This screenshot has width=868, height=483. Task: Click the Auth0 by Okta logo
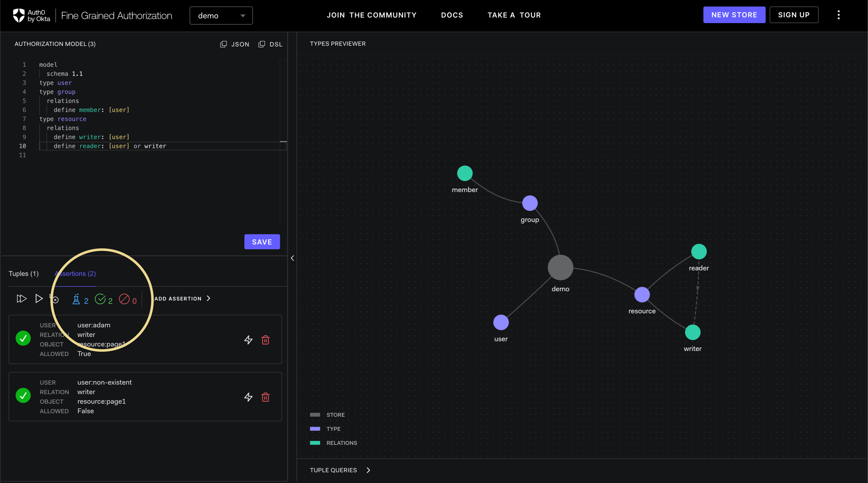(x=31, y=16)
